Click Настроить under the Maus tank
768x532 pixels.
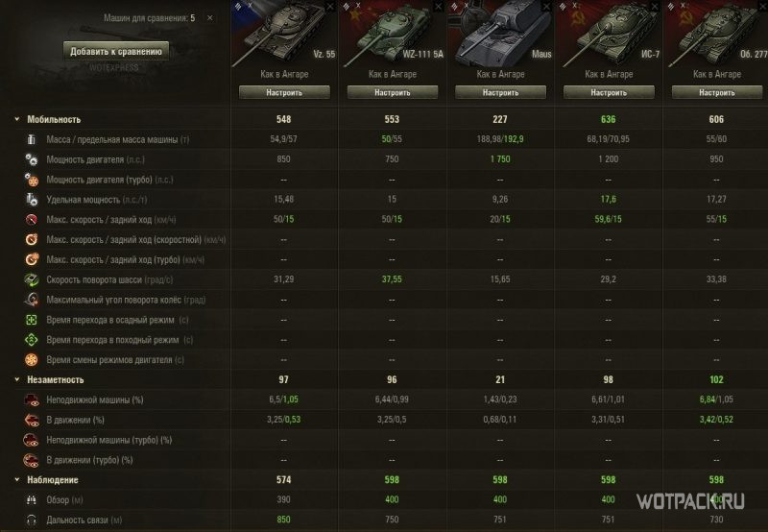500,92
